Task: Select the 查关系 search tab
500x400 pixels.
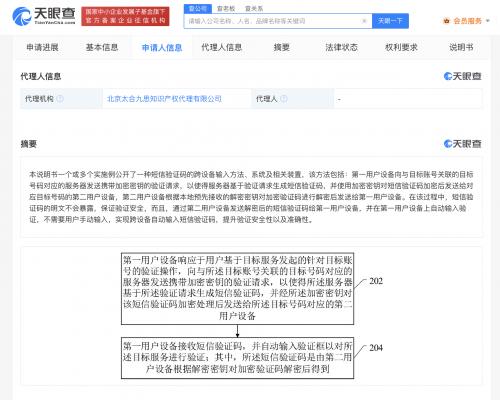Action: tap(254, 8)
